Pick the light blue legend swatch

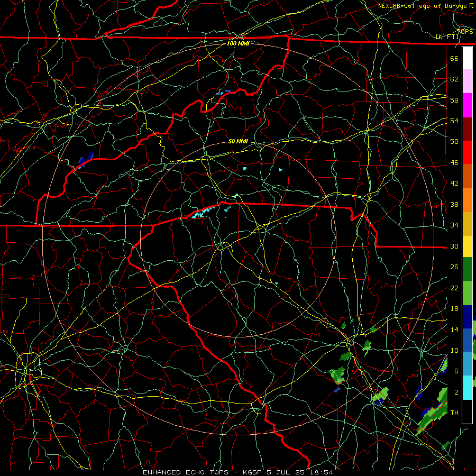[467, 364]
